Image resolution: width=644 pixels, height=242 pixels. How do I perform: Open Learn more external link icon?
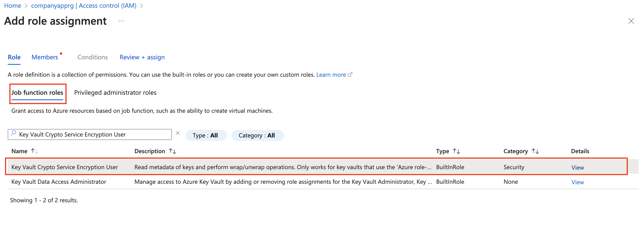(350, 74)
